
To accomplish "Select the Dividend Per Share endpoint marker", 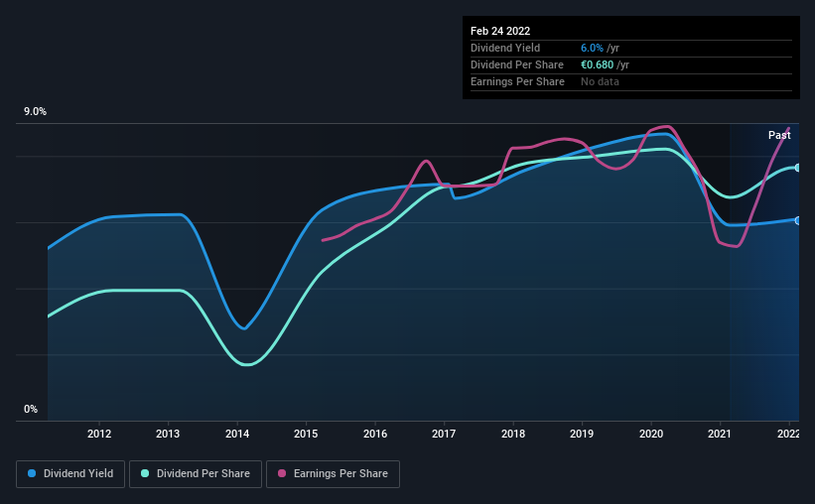I will (x=798, y=168).
